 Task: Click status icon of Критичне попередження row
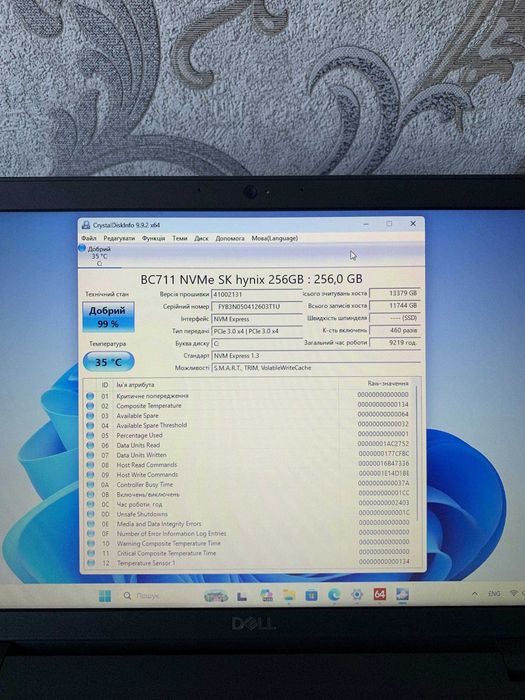coord(90,396)
